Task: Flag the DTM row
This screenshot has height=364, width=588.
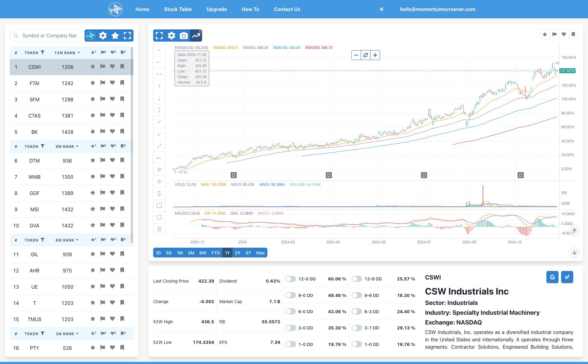Action: (103, 160)
